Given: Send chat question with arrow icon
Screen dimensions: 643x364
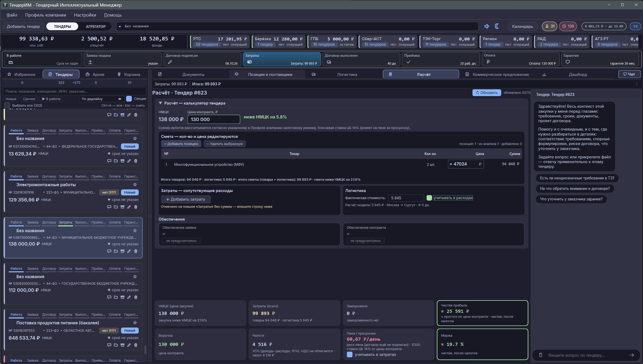Looking at the screenshot, I should click(x=632, y=355).
